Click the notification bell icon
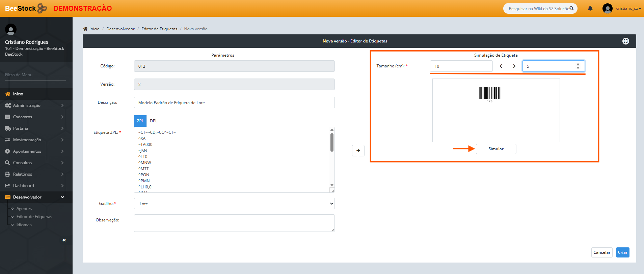Screen dimensions: 644x274 click(x=590, y=8)
